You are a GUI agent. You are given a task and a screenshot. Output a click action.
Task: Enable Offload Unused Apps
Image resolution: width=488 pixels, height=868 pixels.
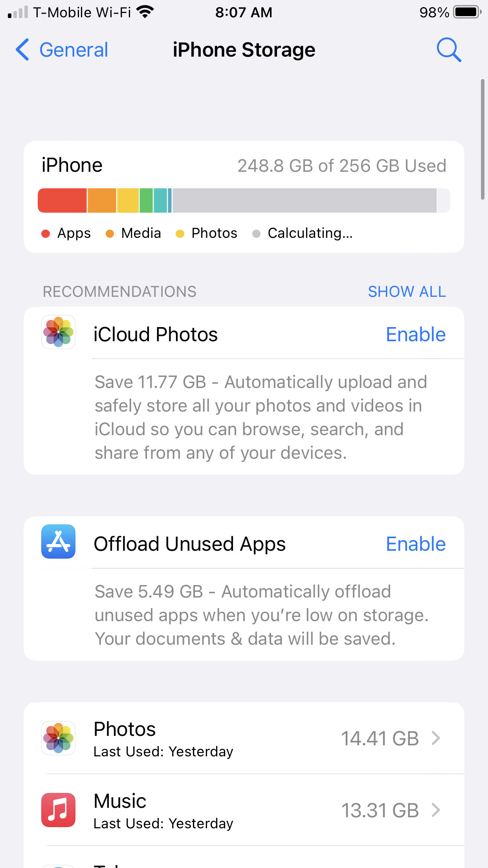[415, 544]
